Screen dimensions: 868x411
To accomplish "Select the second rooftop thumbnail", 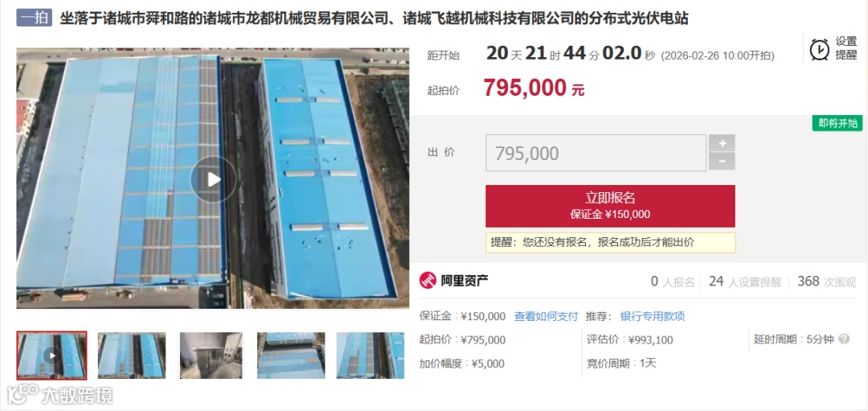I will 132,355.
